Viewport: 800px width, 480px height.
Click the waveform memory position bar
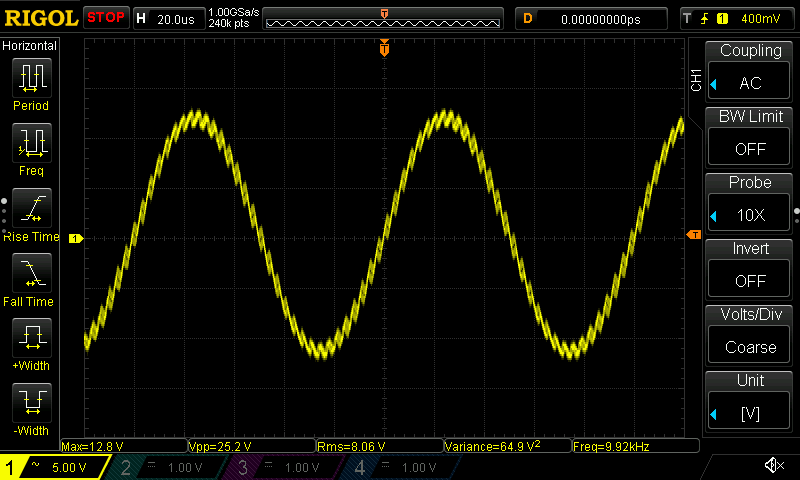click(x=384, y=19)
